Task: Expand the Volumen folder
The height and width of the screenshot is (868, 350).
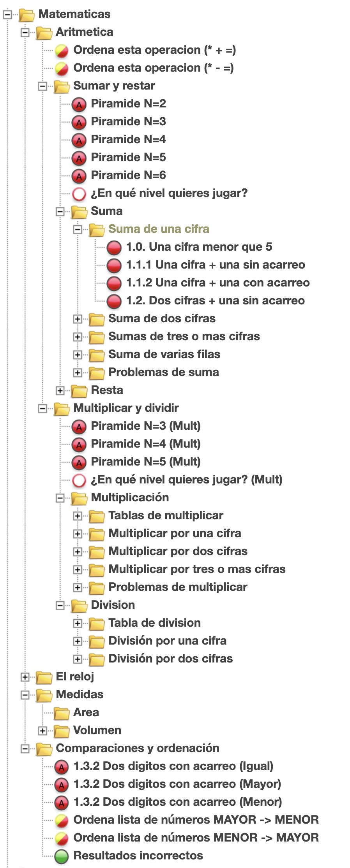Action: [42, 731]
